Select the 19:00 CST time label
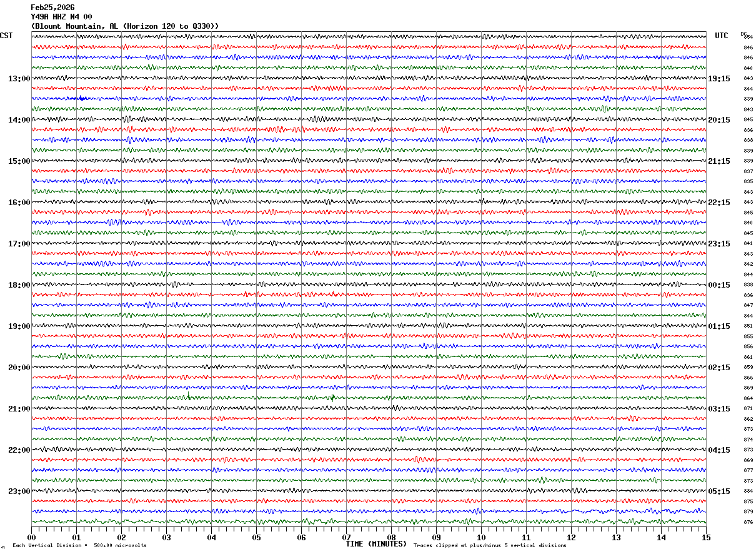The width and height of the screenshot is (756, 554). tap(19, 326)
